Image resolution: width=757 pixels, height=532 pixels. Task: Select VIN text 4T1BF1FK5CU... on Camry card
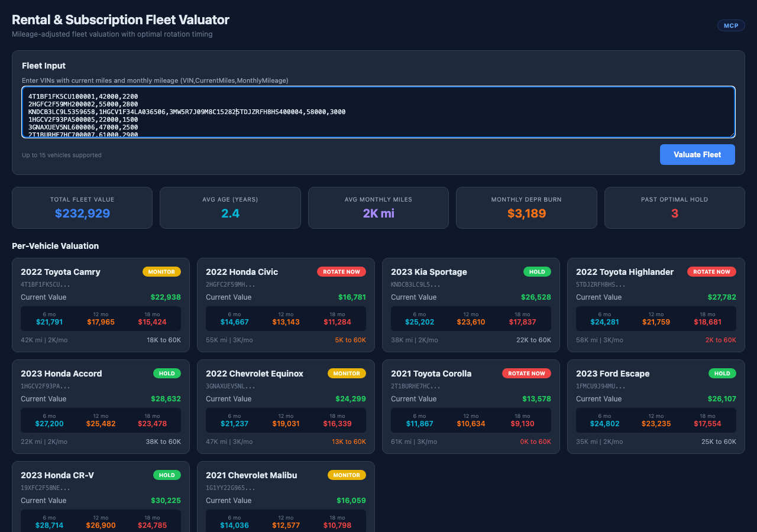click(x=46, y=285)
